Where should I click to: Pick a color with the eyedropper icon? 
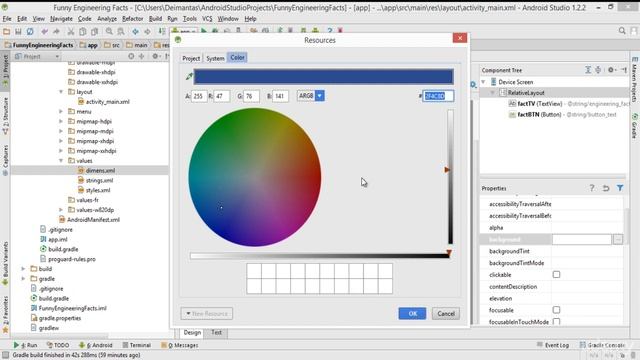[189, 76]
